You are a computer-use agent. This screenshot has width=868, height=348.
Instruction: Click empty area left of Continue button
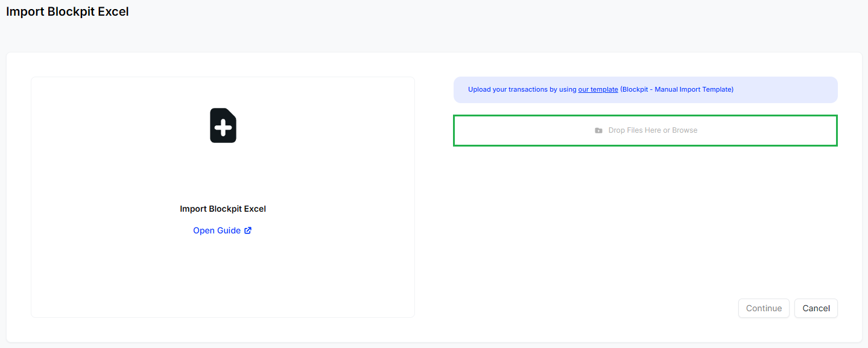point(591,308)
